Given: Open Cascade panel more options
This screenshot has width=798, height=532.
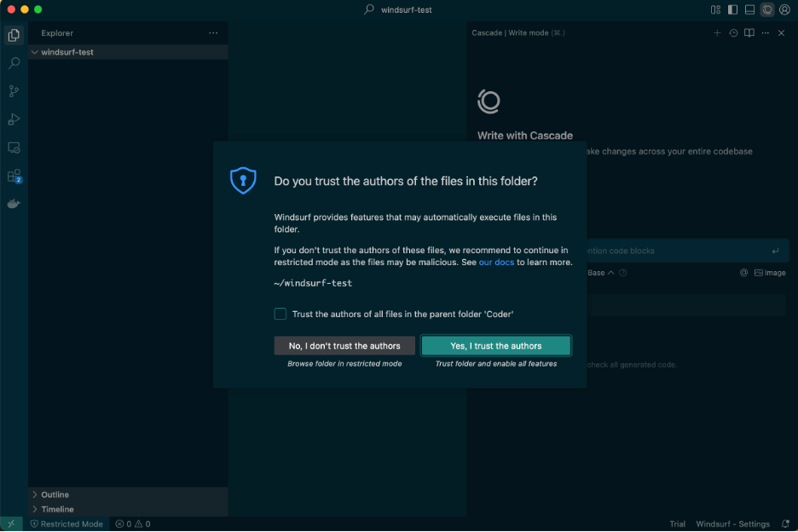Looking at the screenshot, I should [x=766, y=33].
